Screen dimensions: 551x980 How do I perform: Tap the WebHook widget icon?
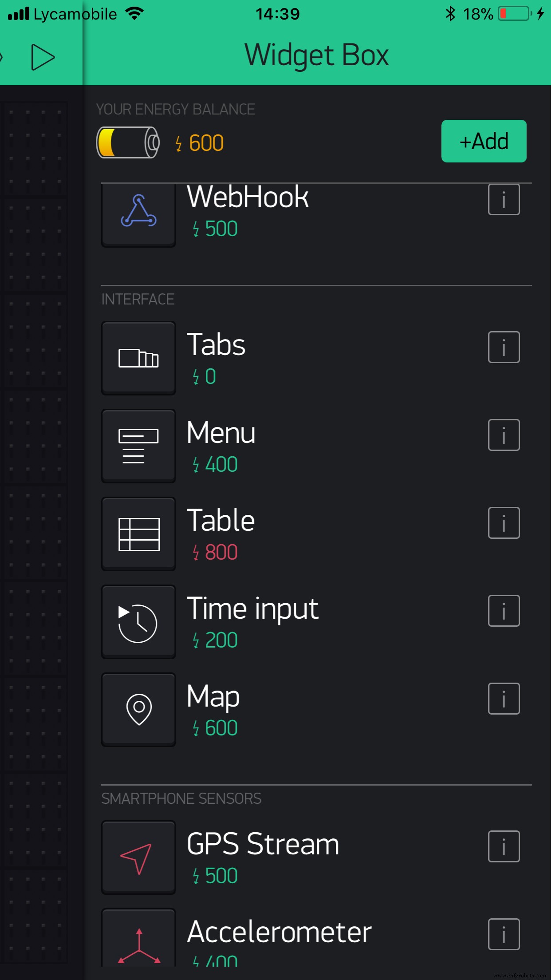tap(138, 214)
